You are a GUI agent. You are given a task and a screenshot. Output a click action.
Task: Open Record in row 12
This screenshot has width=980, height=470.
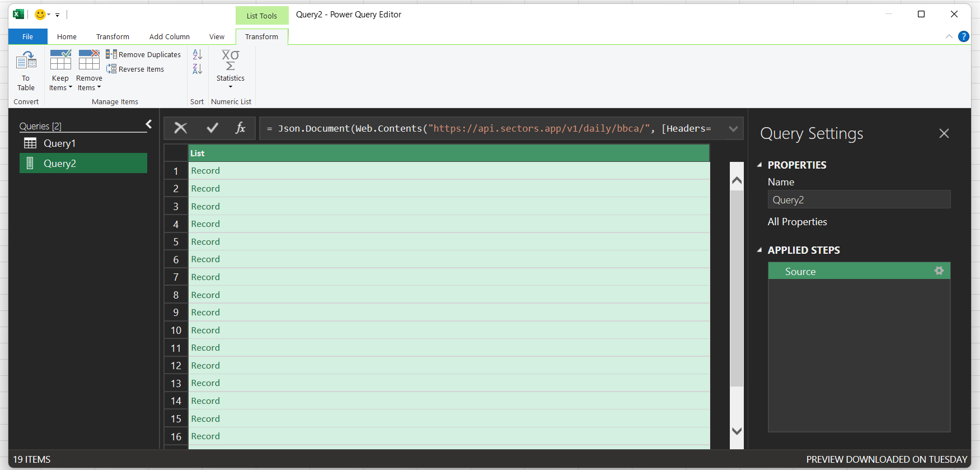(205, 365)
